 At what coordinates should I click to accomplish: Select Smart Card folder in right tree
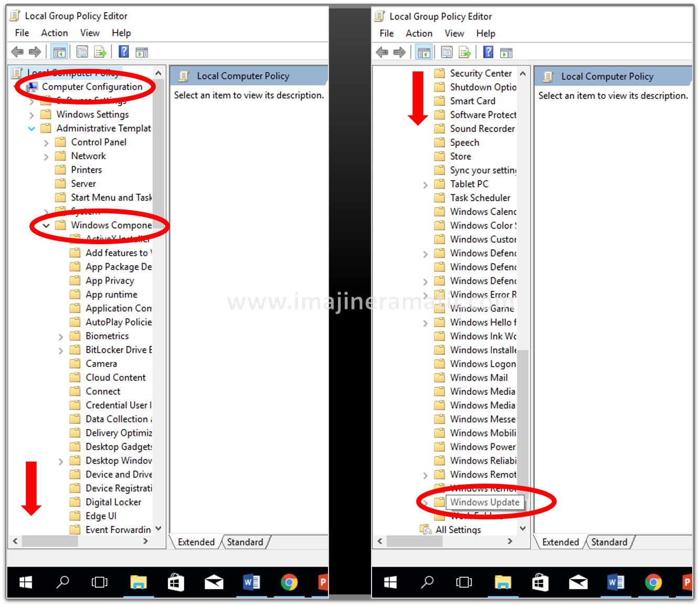472,101
